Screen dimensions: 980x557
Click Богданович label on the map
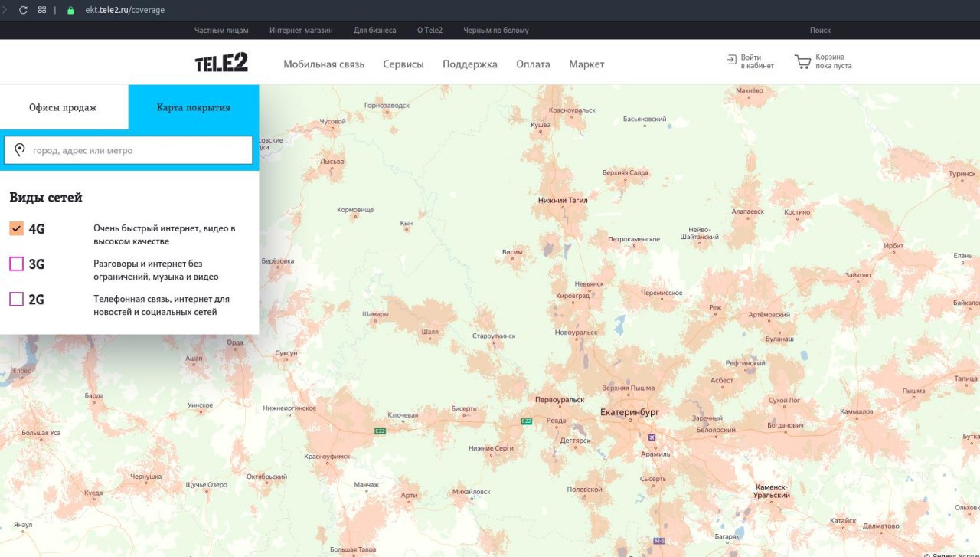pyautogui.click(x=785, y=424)
